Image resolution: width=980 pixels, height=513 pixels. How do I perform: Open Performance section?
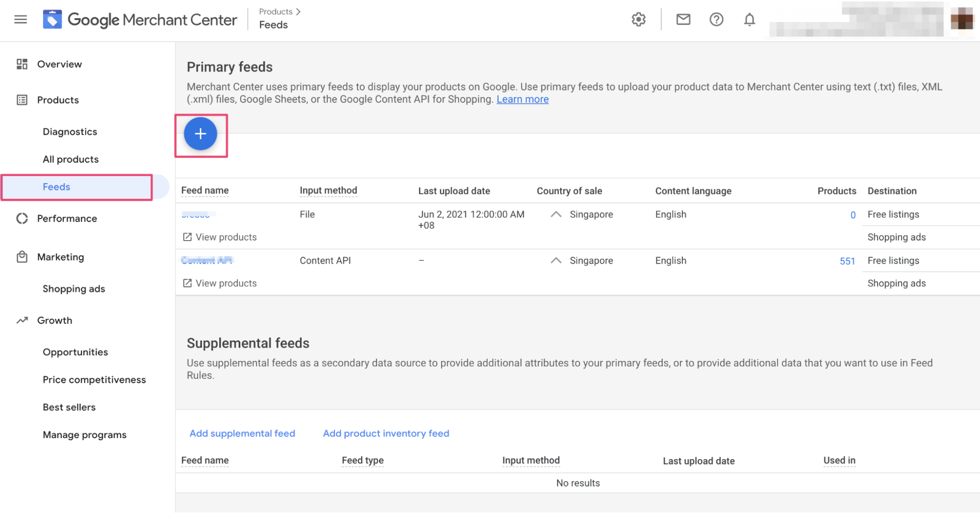point(67,219)
